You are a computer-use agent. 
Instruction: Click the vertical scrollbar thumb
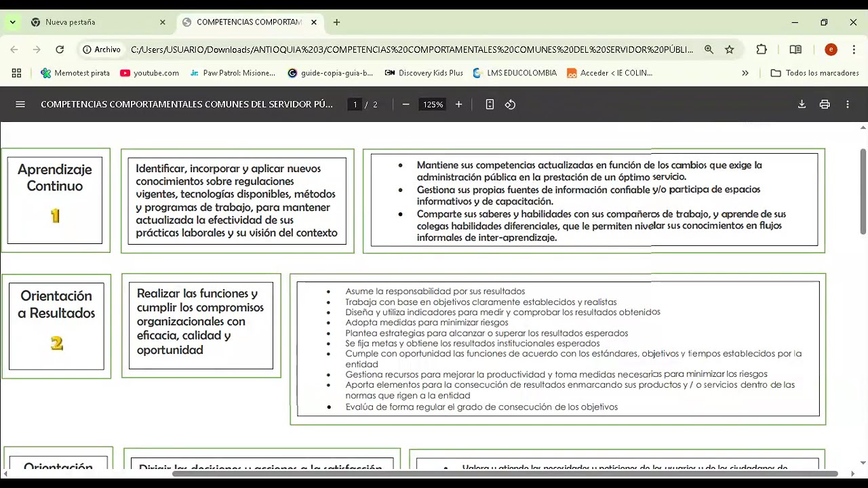pos(863,191)
